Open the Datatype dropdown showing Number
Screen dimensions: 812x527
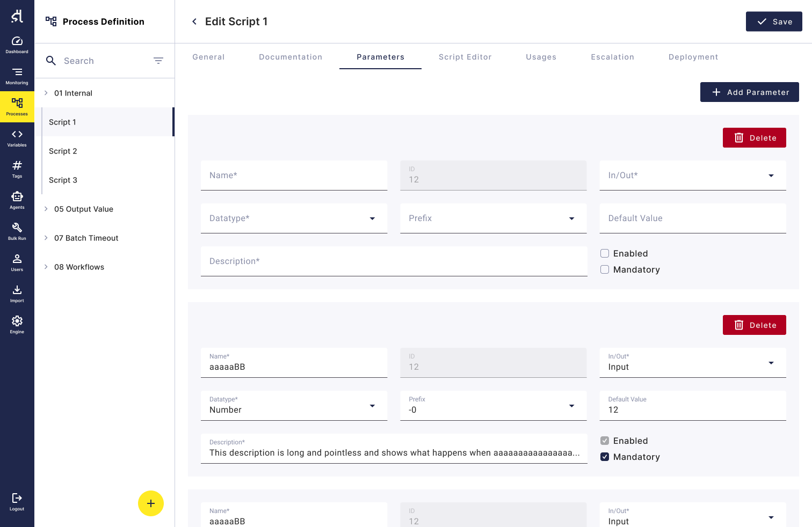294,406
